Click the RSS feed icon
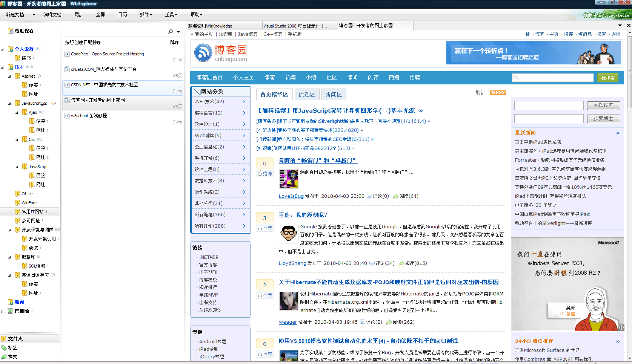This screenshot has width=632, height=364. pyautogui.click(x=498, y=92)
